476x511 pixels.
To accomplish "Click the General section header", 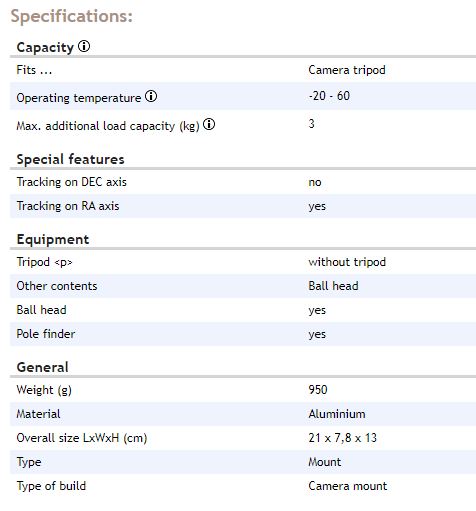I will (x=43, y=367).
